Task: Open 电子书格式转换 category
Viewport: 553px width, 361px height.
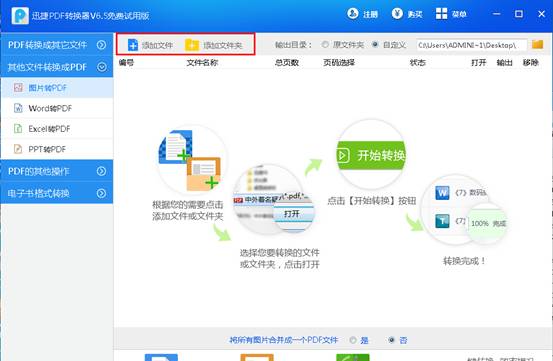Action: pyautogui.click(x=57, y=193)
